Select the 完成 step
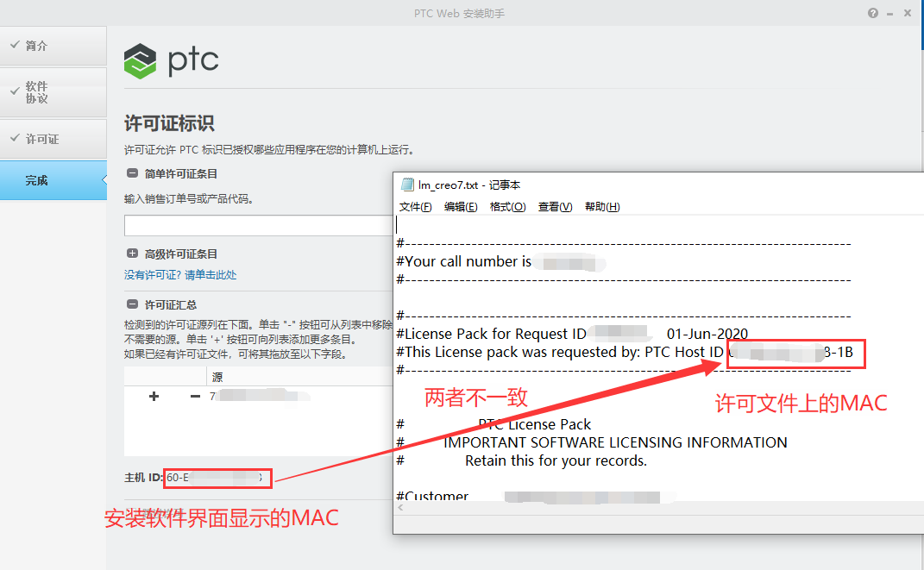The image size is (924, 570). (53, 180)
